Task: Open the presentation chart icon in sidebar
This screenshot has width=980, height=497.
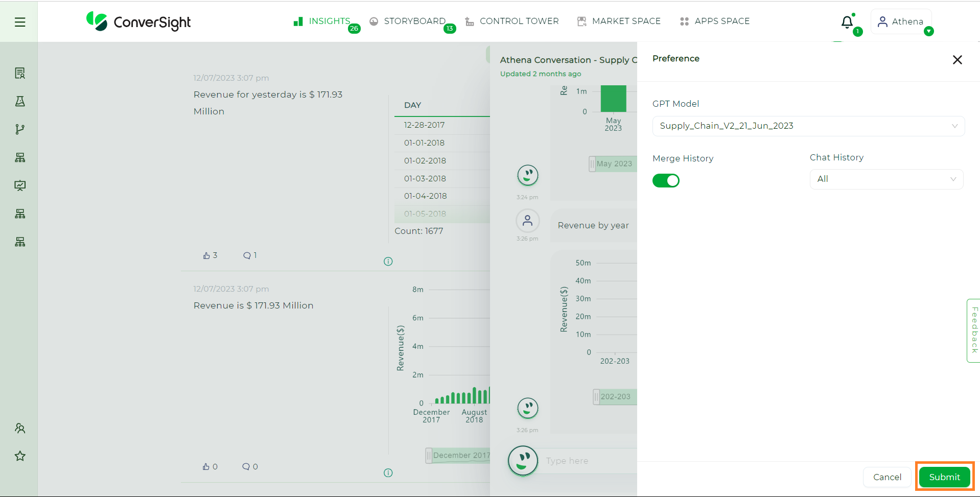Action: click(x=20, y=185)
